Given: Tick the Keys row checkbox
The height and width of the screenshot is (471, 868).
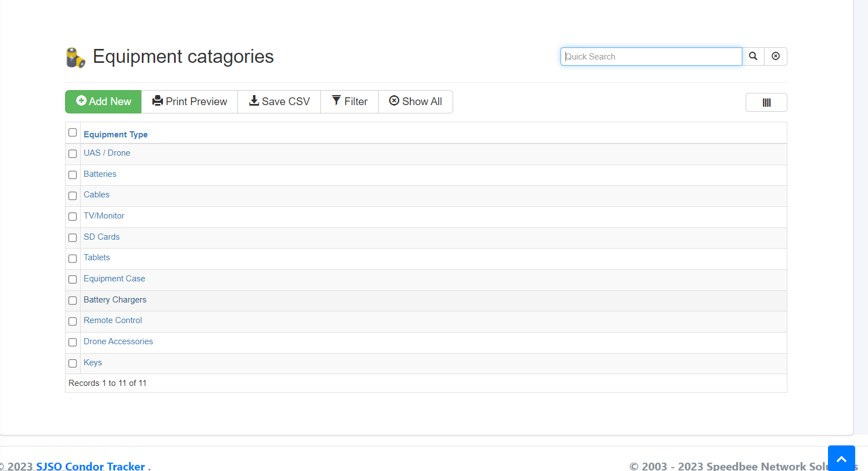Looking at the screenshot, I should (x=72, y=363).
